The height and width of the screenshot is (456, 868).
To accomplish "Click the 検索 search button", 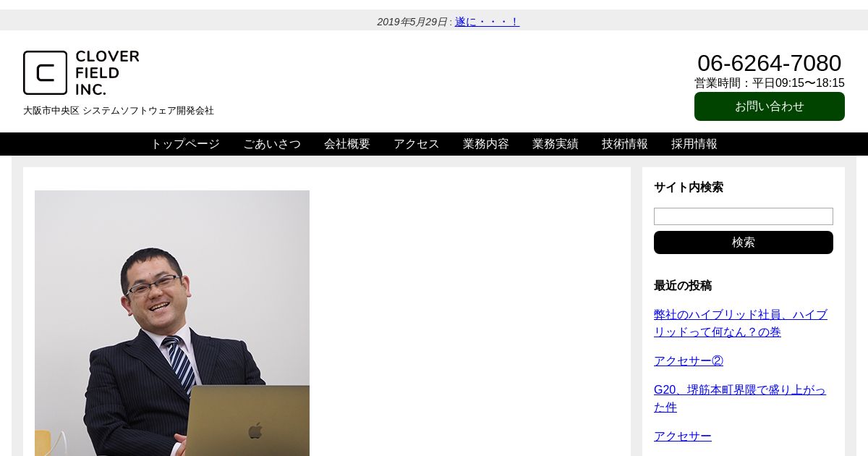I will [x=744, y=242].
